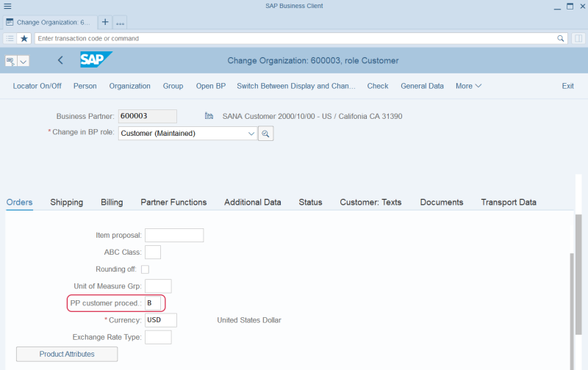Go back with the left chevron
Screen dimensions: 588x370
pyautogui.click(x=60, y=60)
